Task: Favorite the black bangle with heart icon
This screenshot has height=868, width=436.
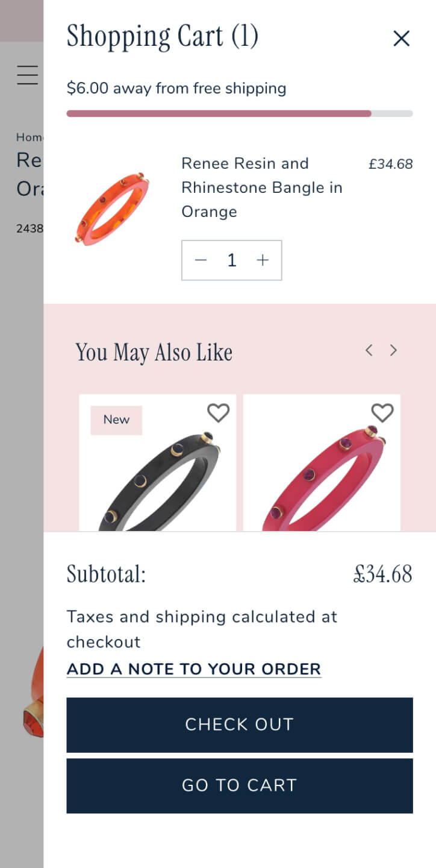Action: pos(218,413)
